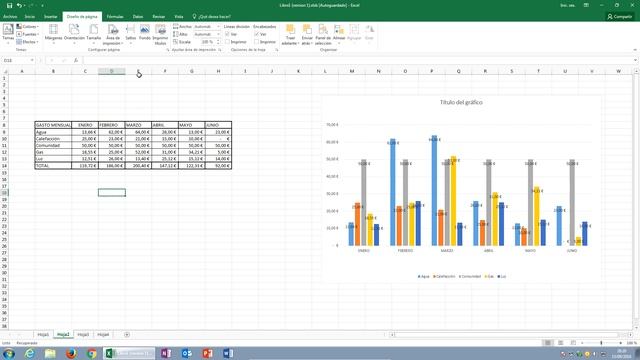Viewport: 640px width, 360px height.
Task: Select the Hoja3 sheet tab
Action: pos(83,335)
